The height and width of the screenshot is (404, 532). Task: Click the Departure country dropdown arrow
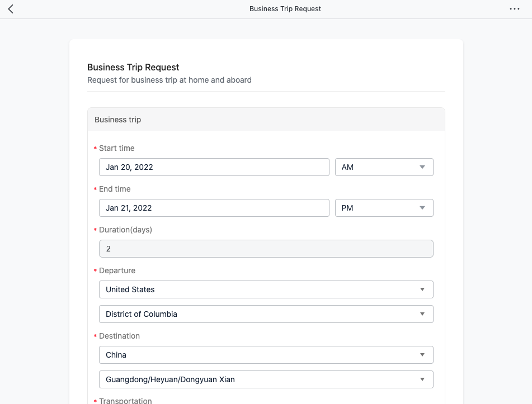(423, 289)
